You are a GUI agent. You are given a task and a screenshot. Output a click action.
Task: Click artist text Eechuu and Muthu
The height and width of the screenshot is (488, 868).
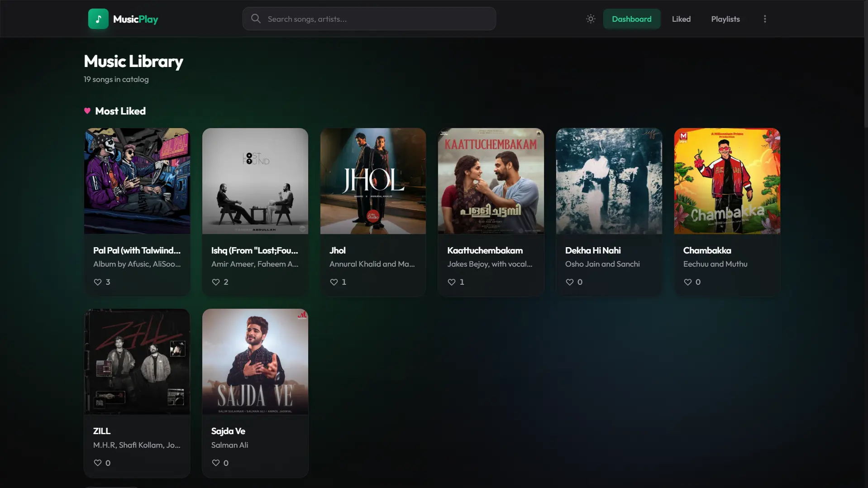click(715, 264)
